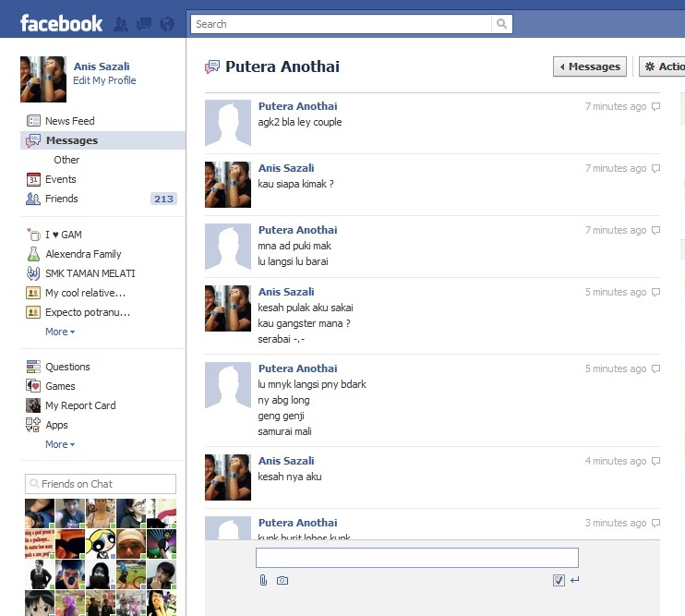Click the My Report Card icon

click(x=33, y=405)
